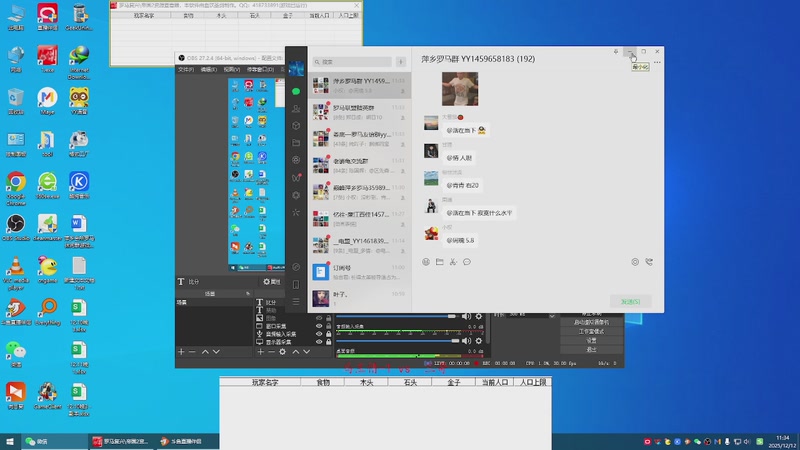The height and width of the screenshot is (450, 800).
Task: Open the OBS 编辑 menu
Action: (x=208, y=69)
